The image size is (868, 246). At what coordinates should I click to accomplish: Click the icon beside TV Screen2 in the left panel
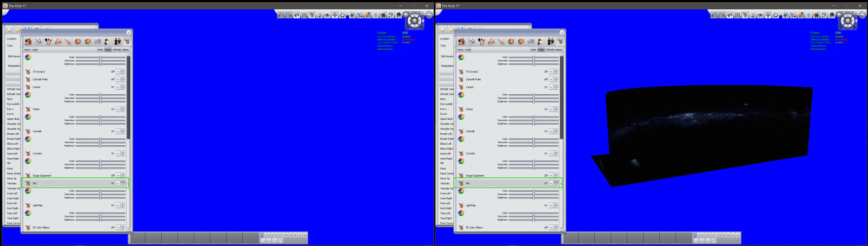coord(28,72)
